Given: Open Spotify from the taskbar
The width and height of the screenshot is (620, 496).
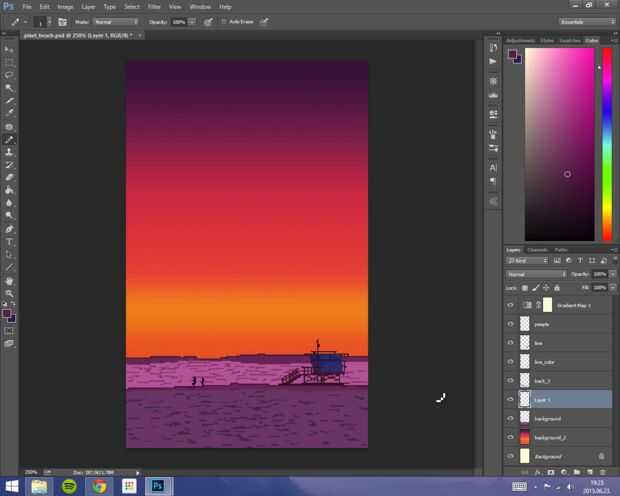Looking at the screenshot, I should 69,486.
